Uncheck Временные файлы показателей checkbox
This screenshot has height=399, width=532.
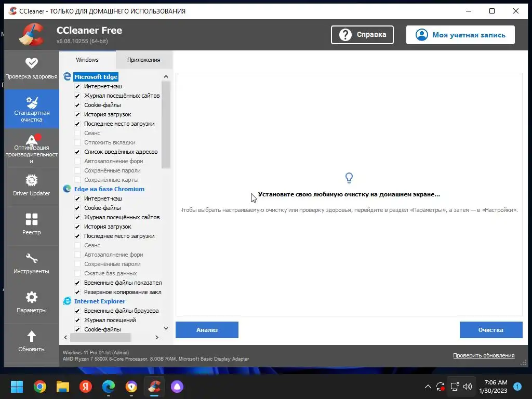coord(77,283)
